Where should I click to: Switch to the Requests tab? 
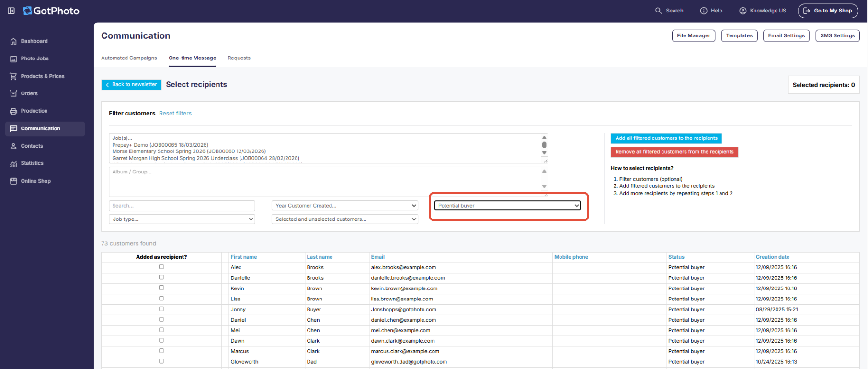[x=239, y=58]
